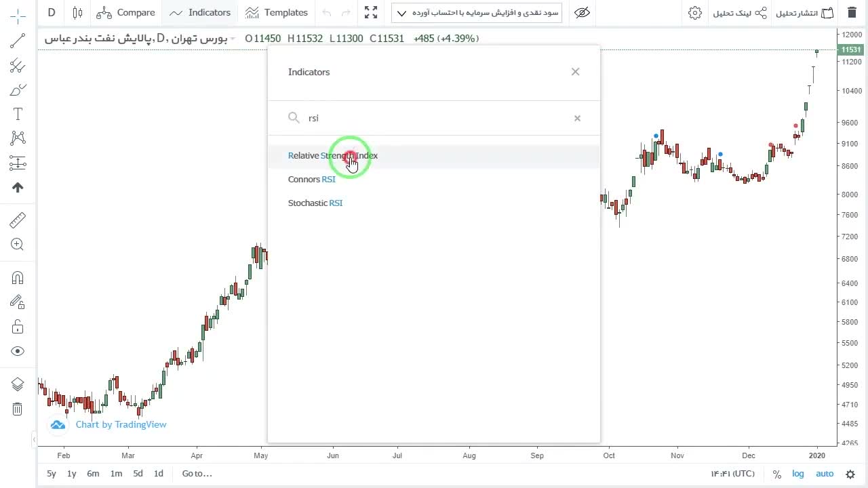Toggle lock all drawing tools
Image resolution: width=868 pixels, height=488 pixels.
(18, 327)
